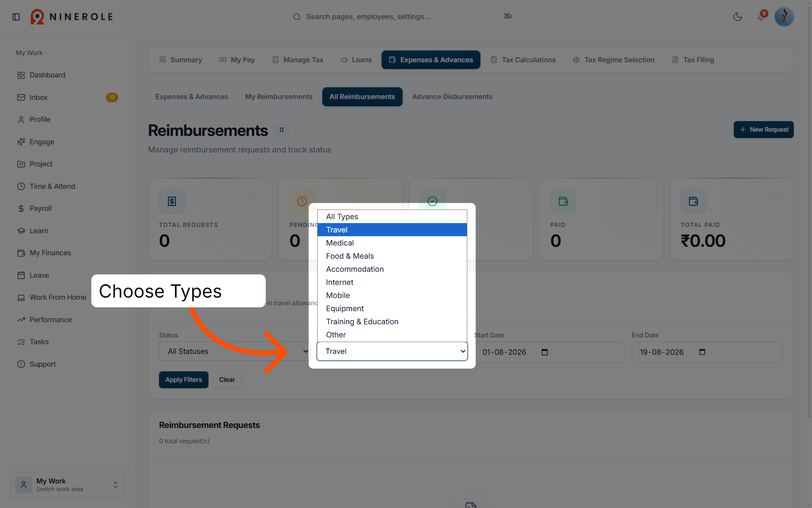Click the Ninerole logo
The image size is (812, 508).
click(72, 17)
